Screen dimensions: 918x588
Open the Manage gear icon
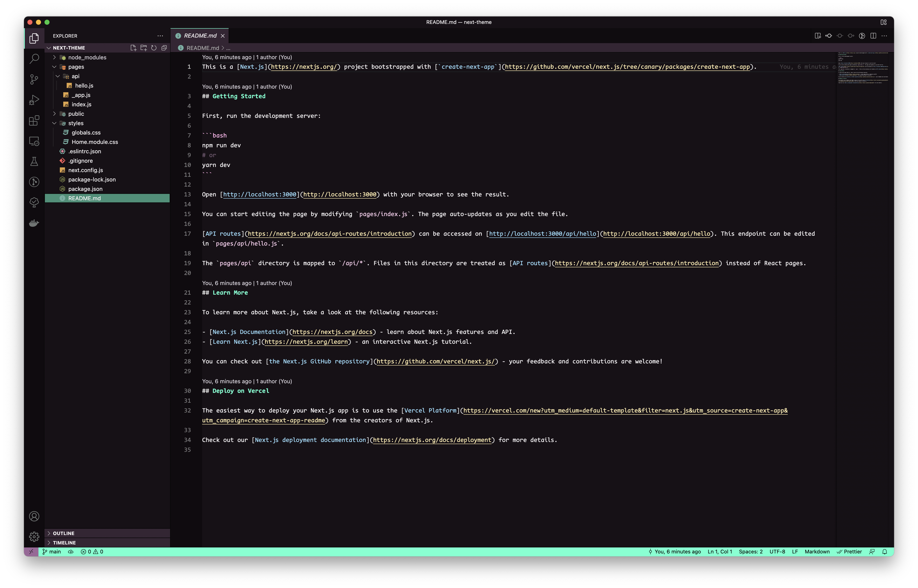34,537
